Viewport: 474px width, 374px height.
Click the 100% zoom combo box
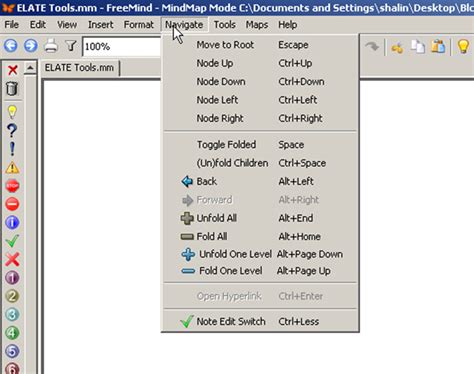122,46
